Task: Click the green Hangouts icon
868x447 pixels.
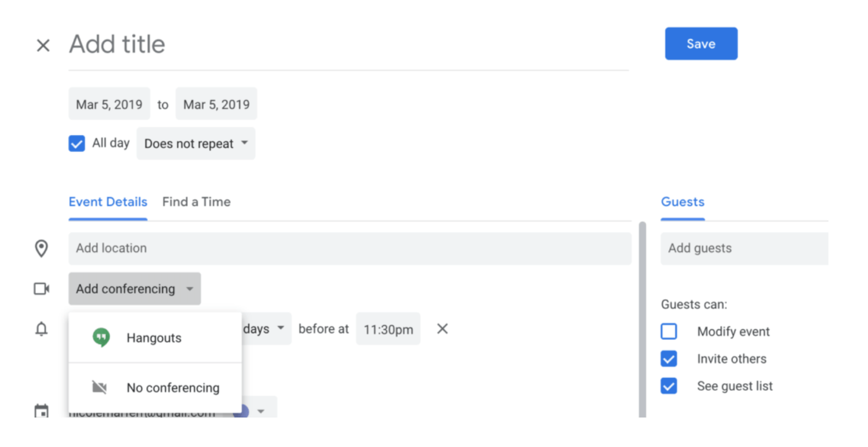Action: click(x=101, y=338)
